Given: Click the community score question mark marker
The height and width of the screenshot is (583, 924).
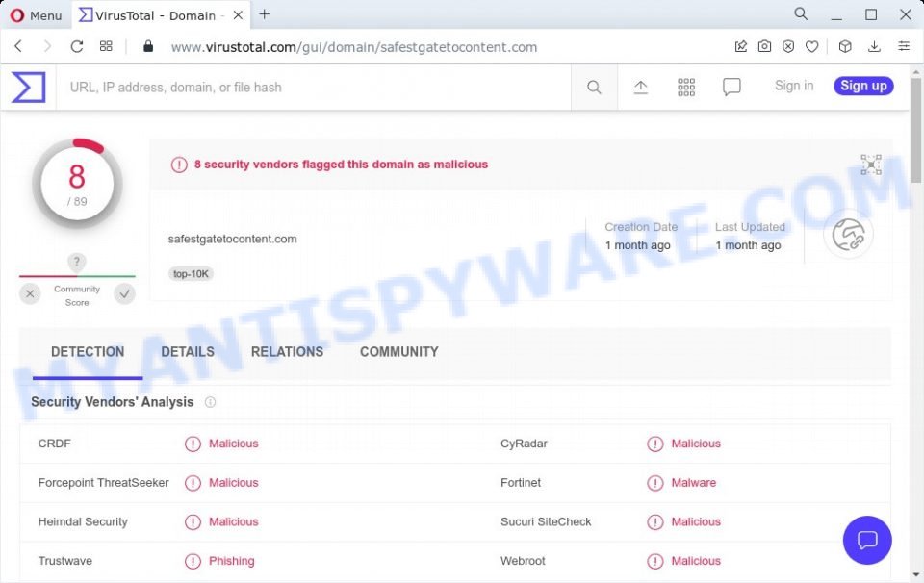Looking at the screenshot, I should pos(77,261).
